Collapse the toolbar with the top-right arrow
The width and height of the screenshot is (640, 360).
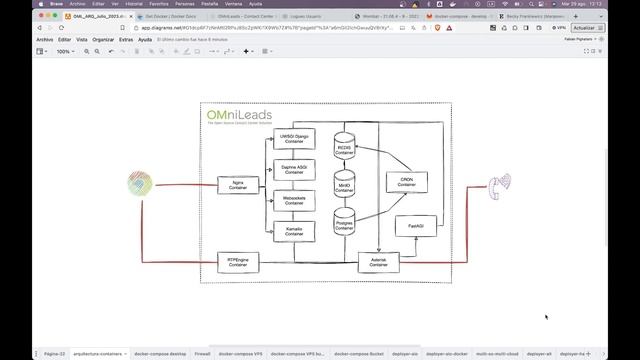click(x=600, y=51)
